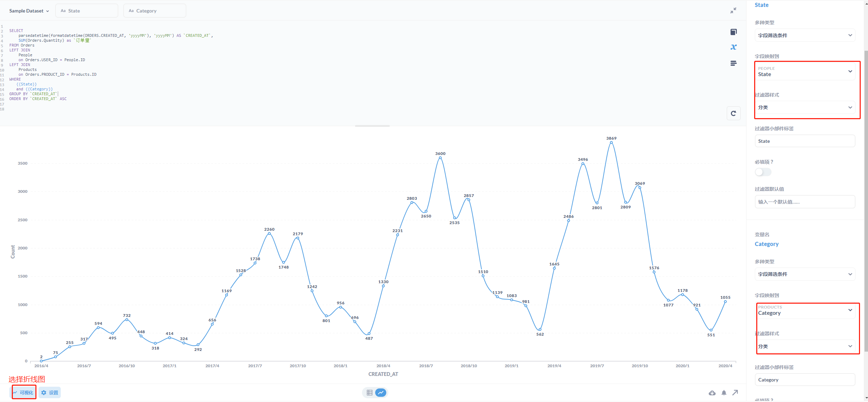
Task: Click the download results cloud icon
Action: click(712, 393)
